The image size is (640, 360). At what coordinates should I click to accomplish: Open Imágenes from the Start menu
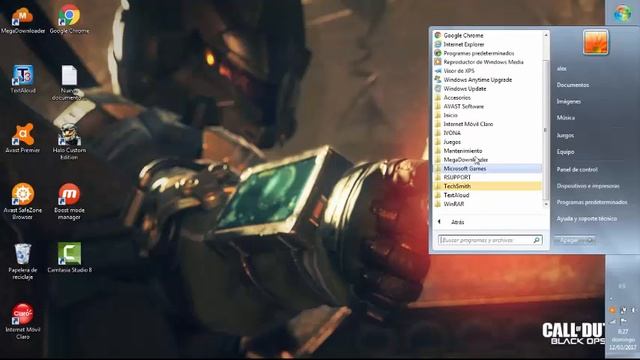[x=569, y=102]
